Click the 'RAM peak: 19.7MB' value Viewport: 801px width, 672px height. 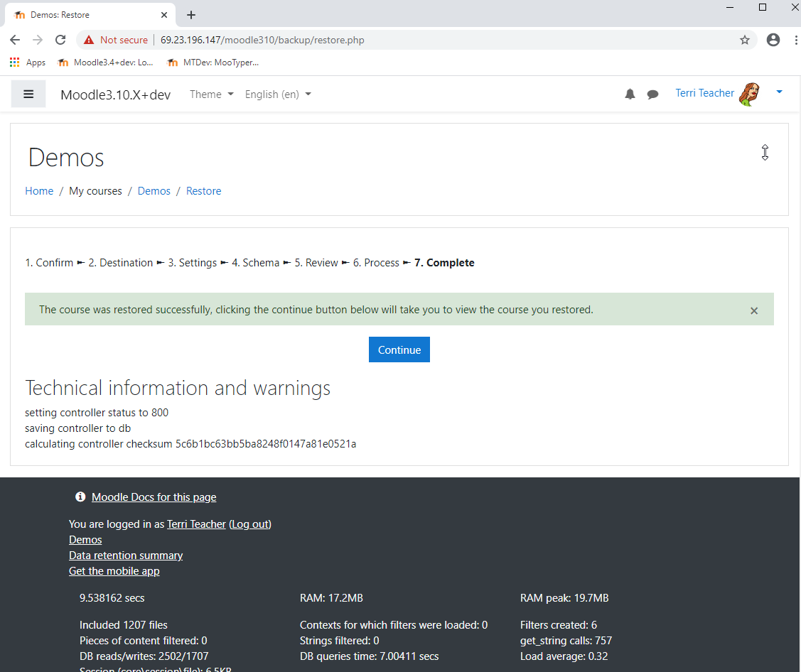(564, 598)
